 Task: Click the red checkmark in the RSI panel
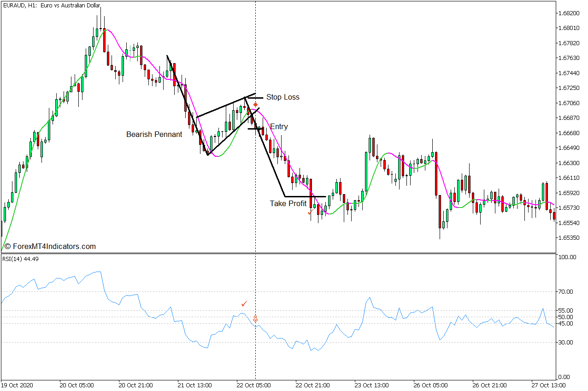pyautogui.click(x=244, y=303)
